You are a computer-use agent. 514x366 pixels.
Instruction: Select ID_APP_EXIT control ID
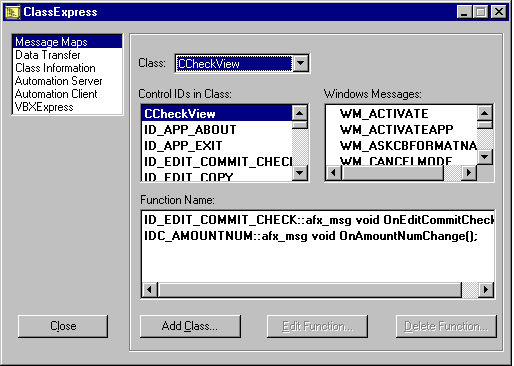[x=217, y=145]
